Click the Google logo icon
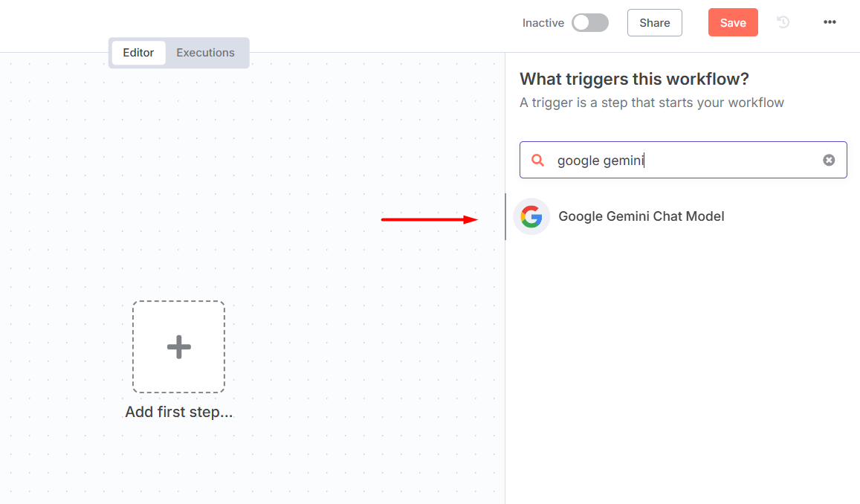 (531, 216)
